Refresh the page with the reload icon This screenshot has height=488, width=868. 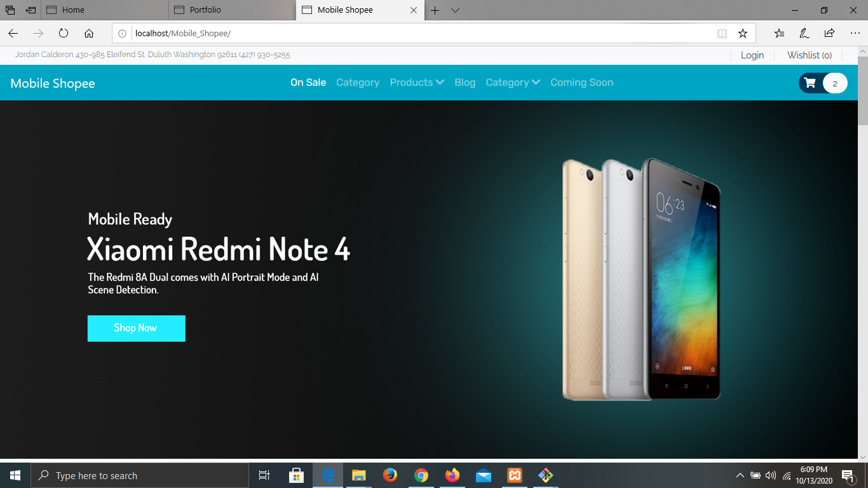[64, 33]
